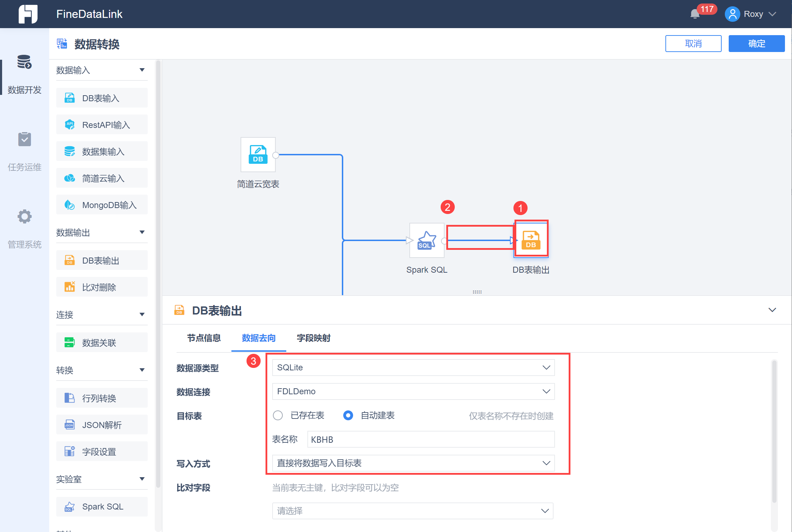The width and height of the screenshot is (792, 532).
Task: Select the 简道云宽表 input node
Action: (258, 155)
